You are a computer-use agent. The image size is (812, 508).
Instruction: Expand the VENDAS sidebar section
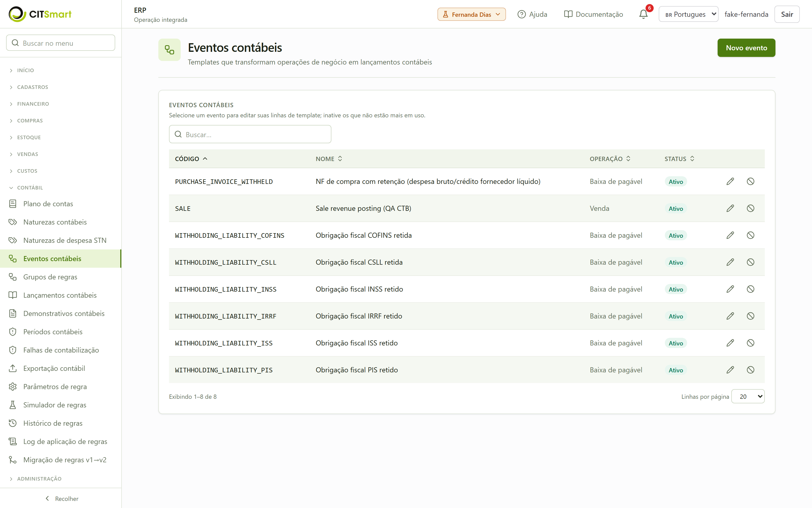[x=27, y=154]
